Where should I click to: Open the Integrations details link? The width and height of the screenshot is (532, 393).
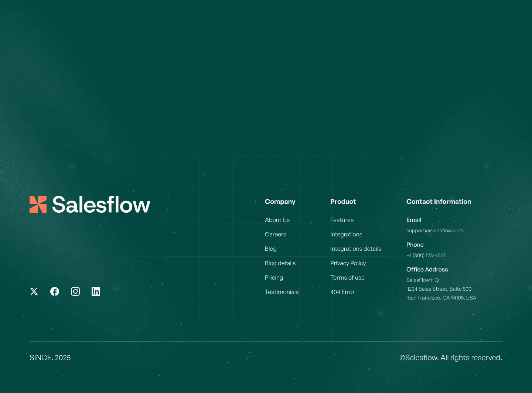coord(356,249)
